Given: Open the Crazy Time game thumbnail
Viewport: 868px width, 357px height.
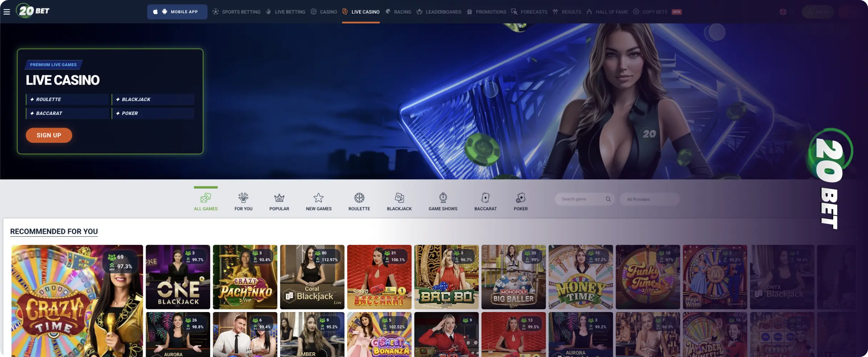Looking at the screenshot, I should pyautogui.click(x=77, y=301).
